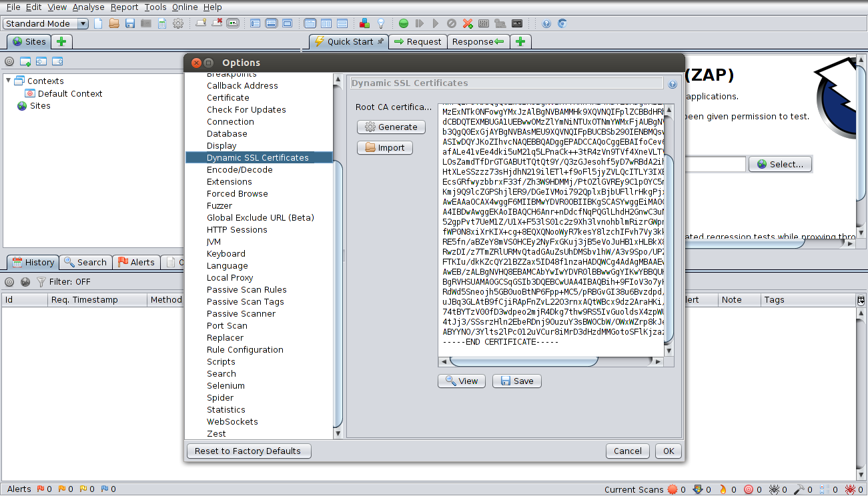This screenshot has height=496, width=868.
Task: Switch to the Request tab
Action: coord(418,41)
